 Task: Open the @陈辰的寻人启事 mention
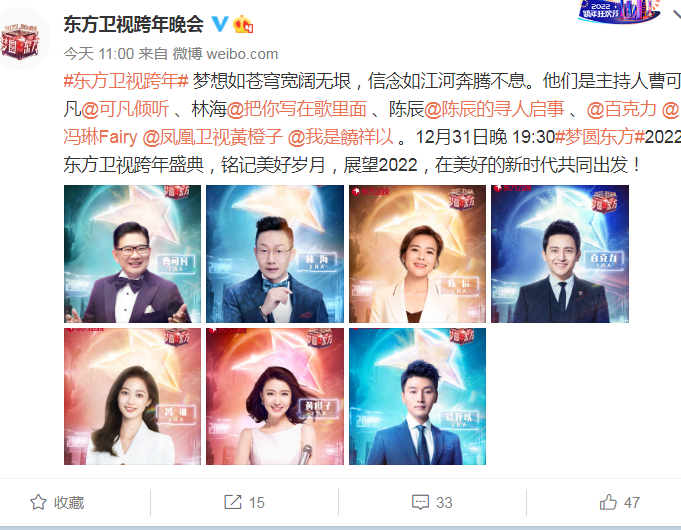(x=494, y=109)
